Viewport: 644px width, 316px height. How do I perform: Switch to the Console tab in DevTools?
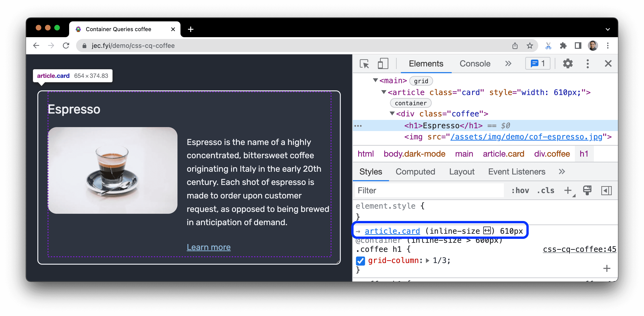click(x=474, y=64)
